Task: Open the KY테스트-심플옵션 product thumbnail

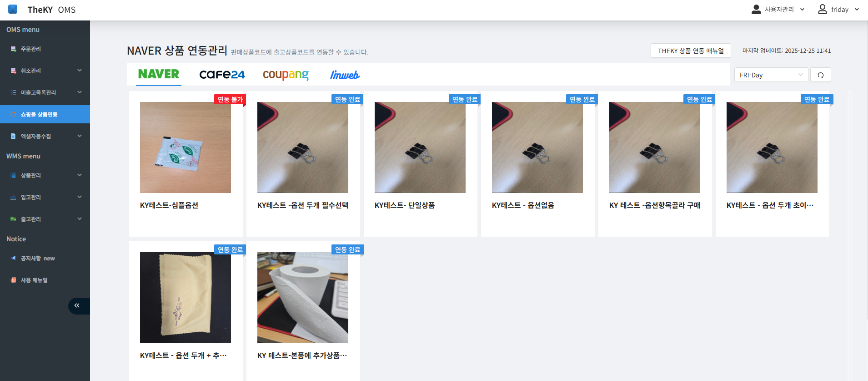Action: coord(186,147)
